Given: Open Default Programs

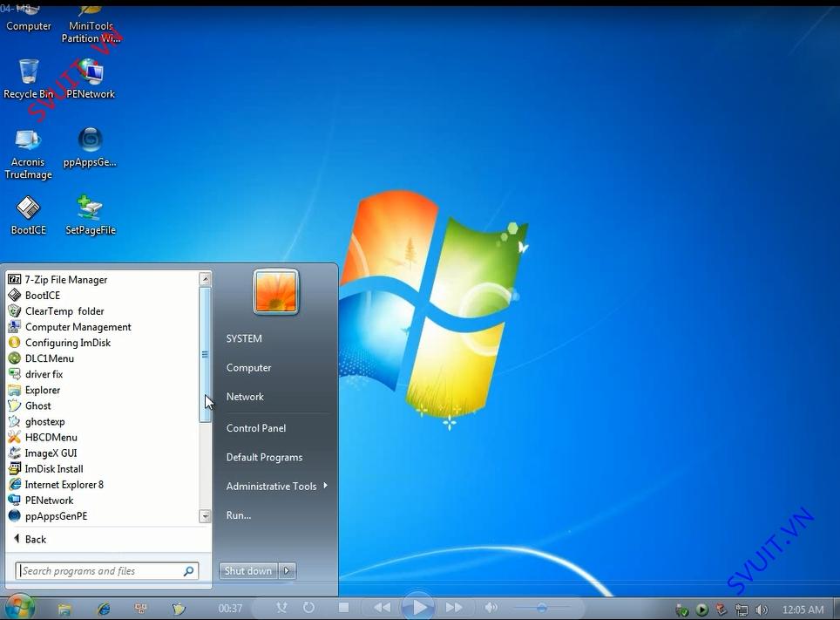Looking at the screenshot, I should [264, 457].
